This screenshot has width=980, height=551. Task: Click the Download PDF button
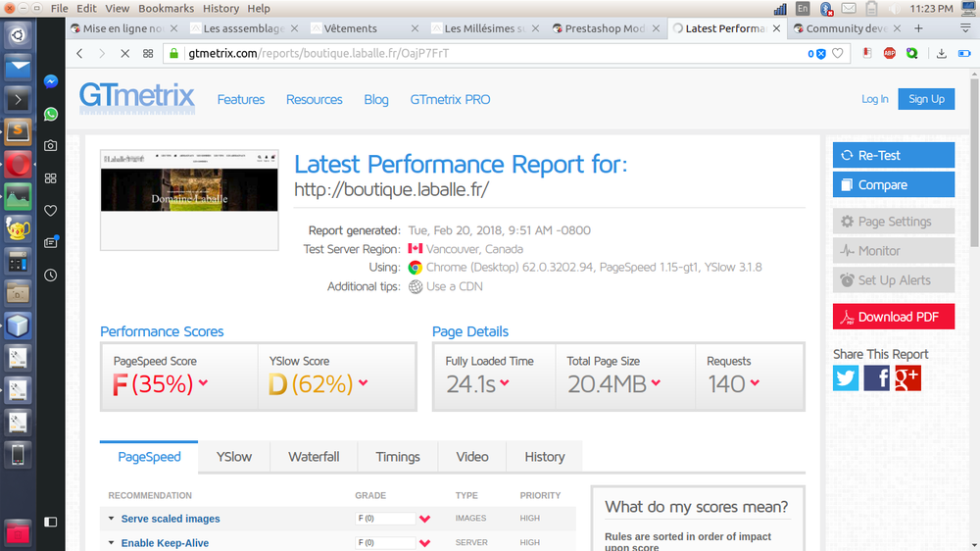point(893,317)
